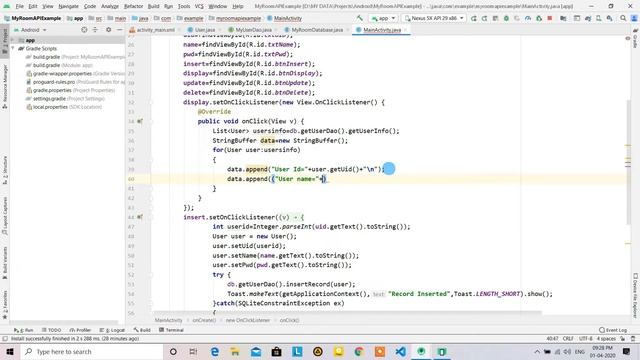The image size is (640, 360).
Task: Click the onCreate() breadcrumb below editor
Action: click(x=204, y=320)
